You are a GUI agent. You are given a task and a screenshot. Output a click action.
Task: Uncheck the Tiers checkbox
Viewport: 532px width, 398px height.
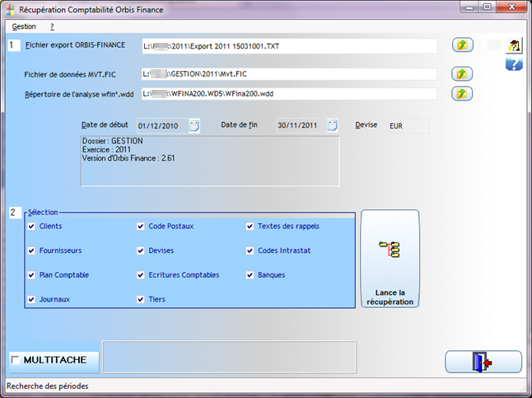pyautogui.click(x=141, y=299)
